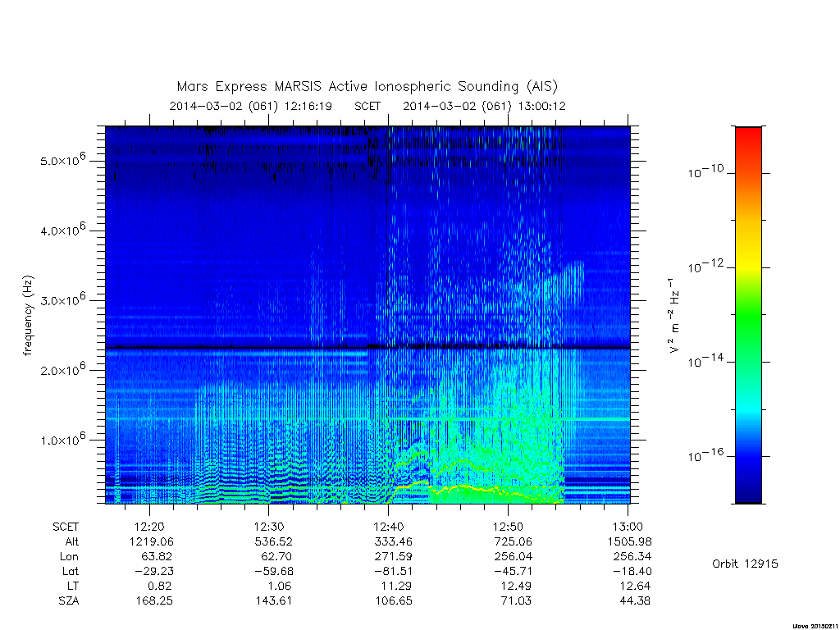Click the start timestamp 12:16:19
This screenshot has width=840, height=630.
308,106
